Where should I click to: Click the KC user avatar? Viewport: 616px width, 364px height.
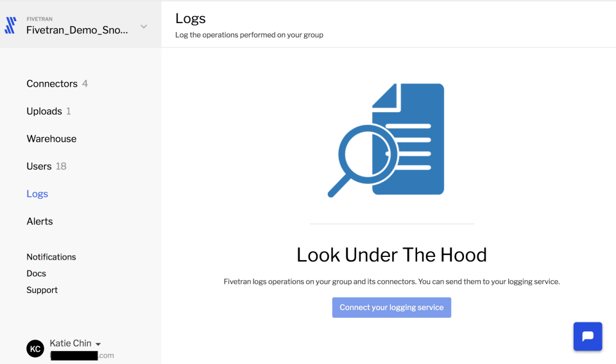pos(35,349)
